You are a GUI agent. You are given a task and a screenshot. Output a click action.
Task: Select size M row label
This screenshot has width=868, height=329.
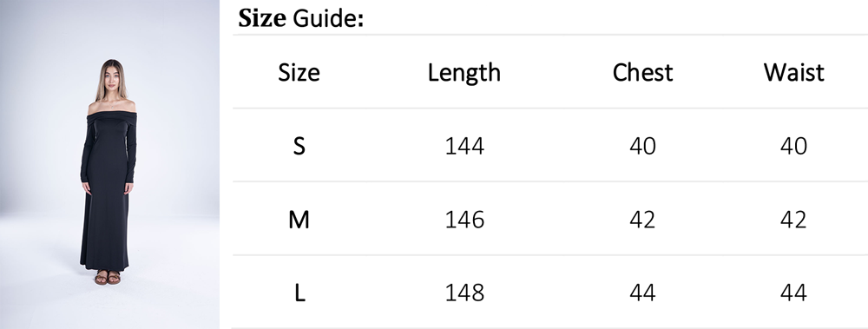[299, 220]
